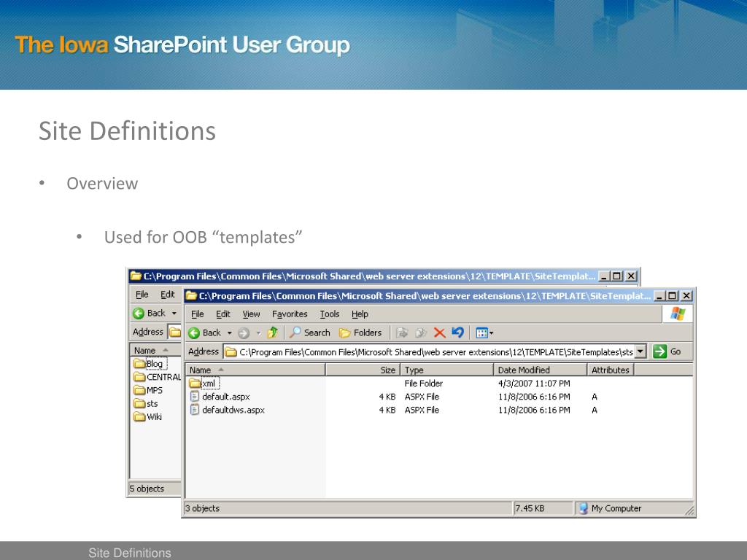Click Name column header in back window
747x560 pixels.
[155, 351]
